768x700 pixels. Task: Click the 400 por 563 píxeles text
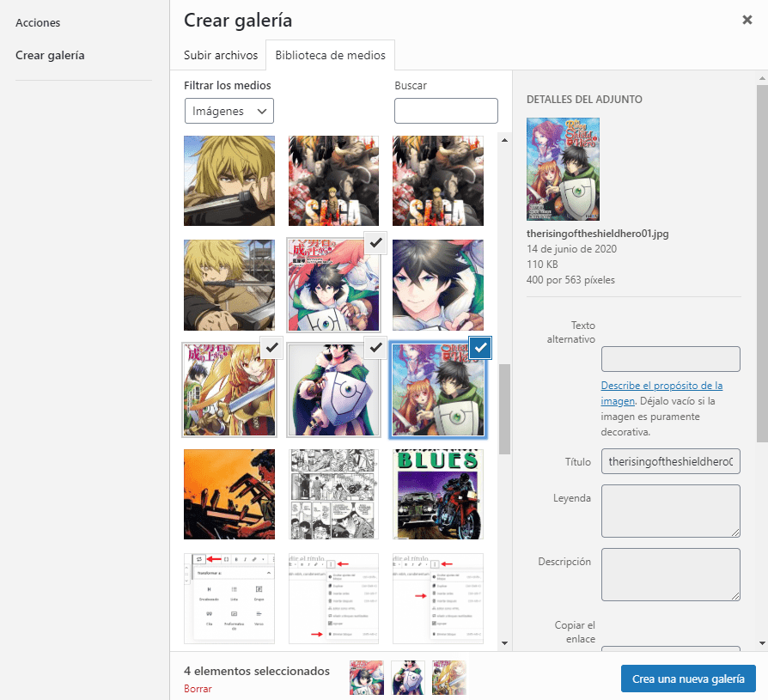570,280
